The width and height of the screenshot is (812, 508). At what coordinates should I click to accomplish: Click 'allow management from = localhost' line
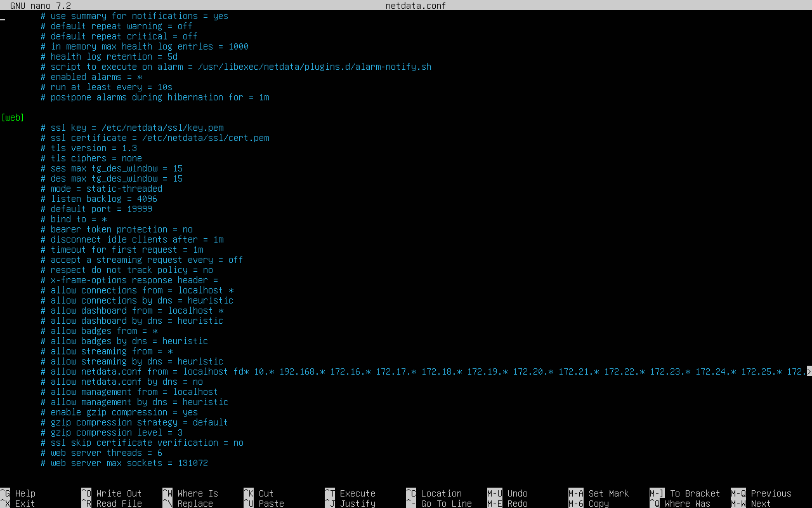[129, 392]
